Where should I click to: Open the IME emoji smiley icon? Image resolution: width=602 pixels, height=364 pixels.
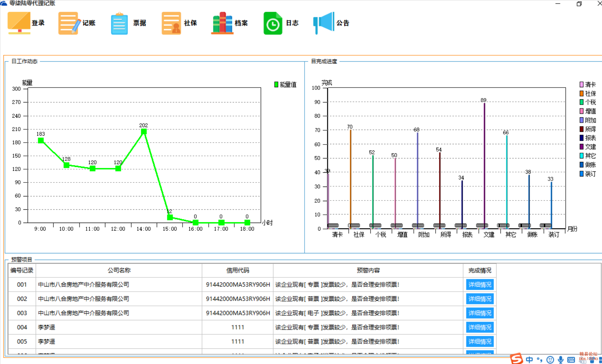coord(550,360)
